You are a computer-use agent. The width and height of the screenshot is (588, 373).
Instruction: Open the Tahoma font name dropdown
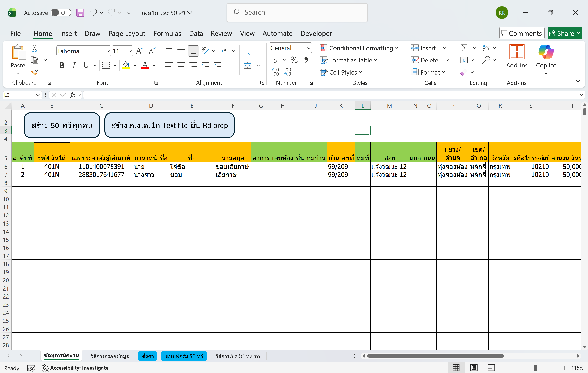(x=108, y=51)
